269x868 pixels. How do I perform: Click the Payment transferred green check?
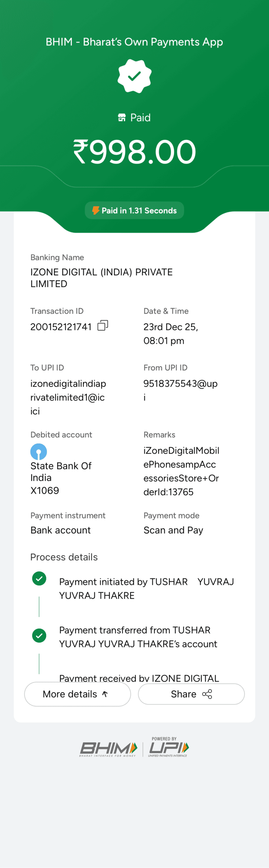coord(39,635)
